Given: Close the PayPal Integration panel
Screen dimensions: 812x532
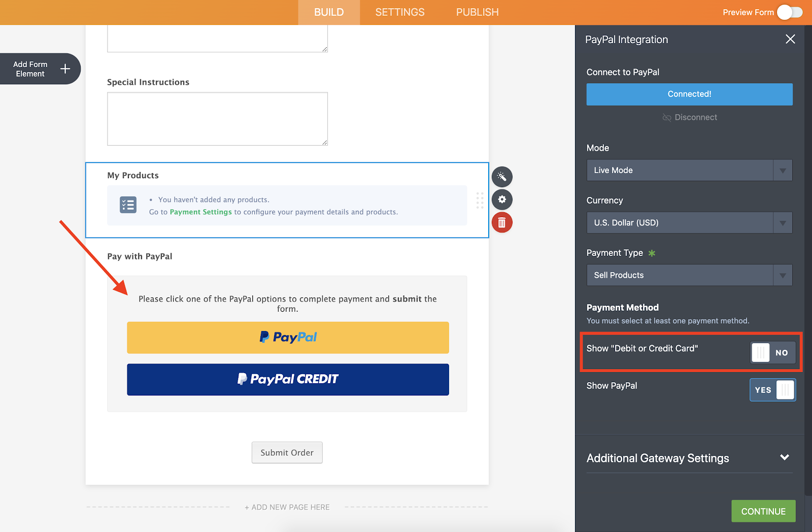Looking at the screenshot, I should [x=790, y=39].
